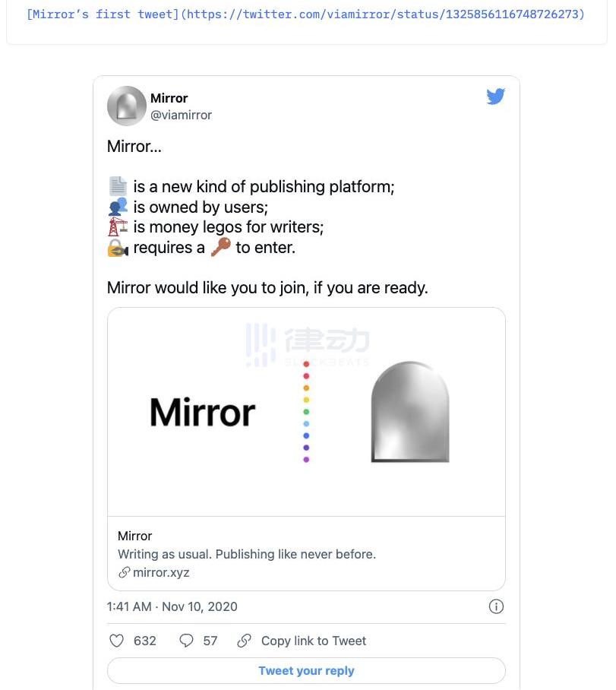616x690 pixels.
Task: Click the key emoji in tweet
Action: pos(220,247)
